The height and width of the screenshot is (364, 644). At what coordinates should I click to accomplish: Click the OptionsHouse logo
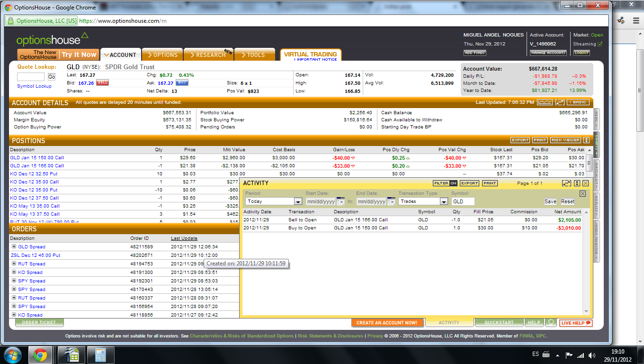52,39
